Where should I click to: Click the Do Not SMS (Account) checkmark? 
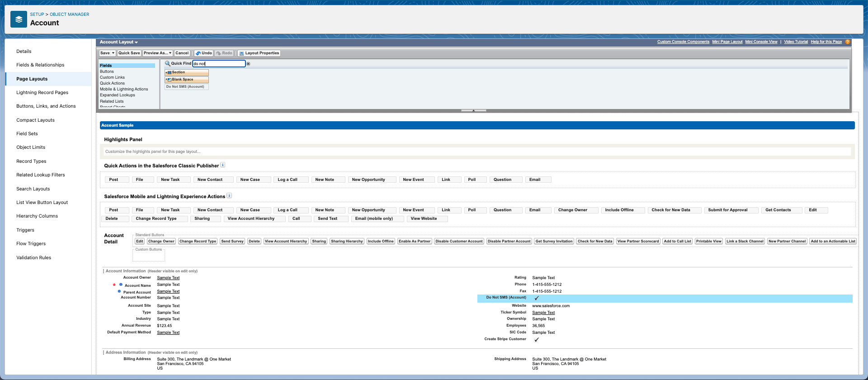click(537, 298)
